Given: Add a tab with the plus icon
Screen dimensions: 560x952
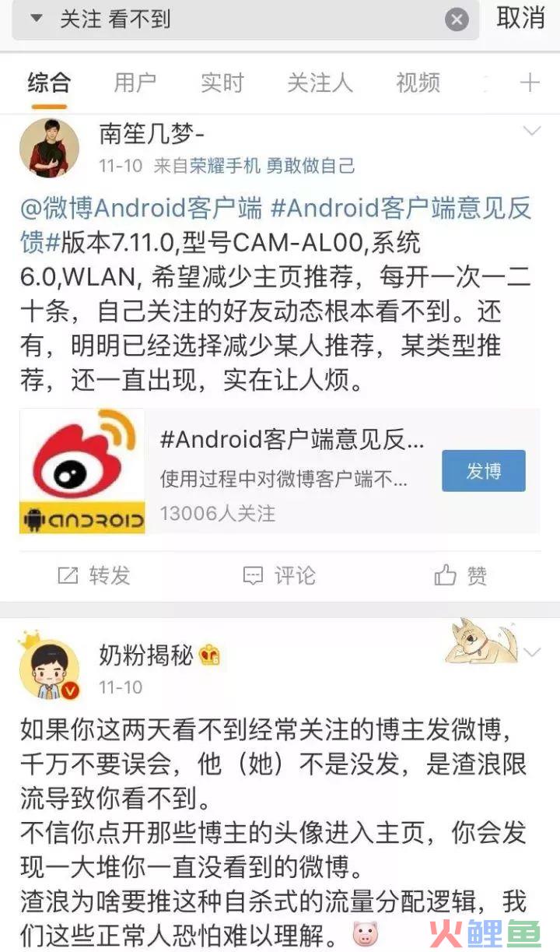Looking at the screenshot, I should (530, 83).
